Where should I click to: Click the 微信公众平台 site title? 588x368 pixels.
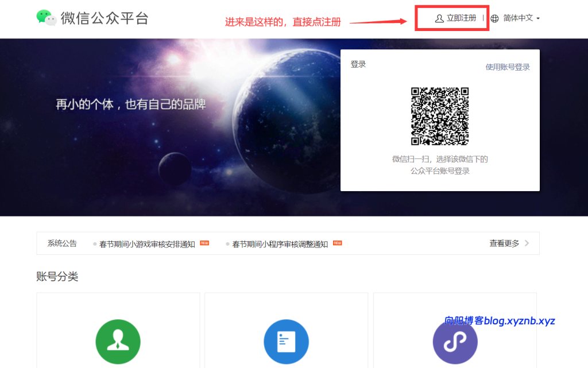coord(103,18)
